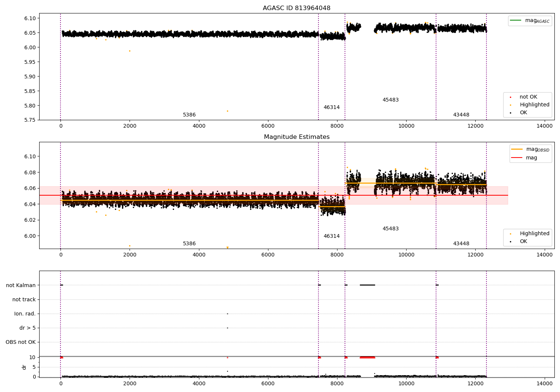This screenshot has height=392, width=560.
Task: Click the 5.90 tick in AGASC plot
Action: point(30,77)
